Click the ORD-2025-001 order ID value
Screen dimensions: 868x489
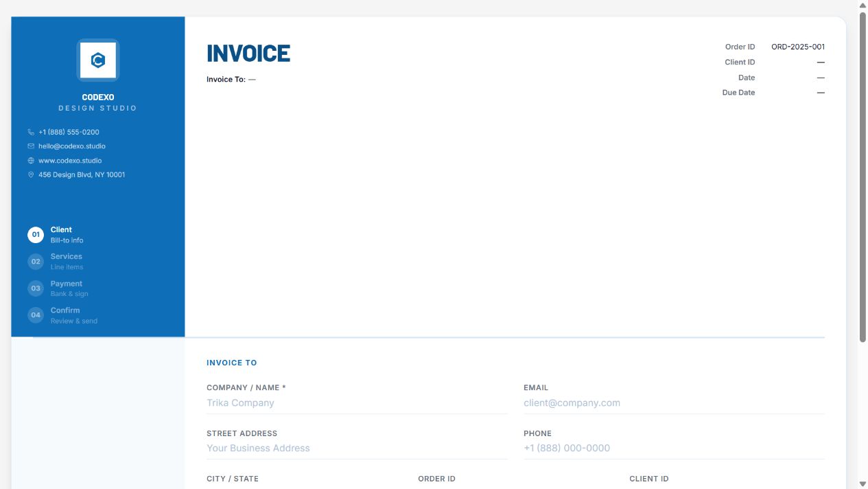[x=798, y=47]
